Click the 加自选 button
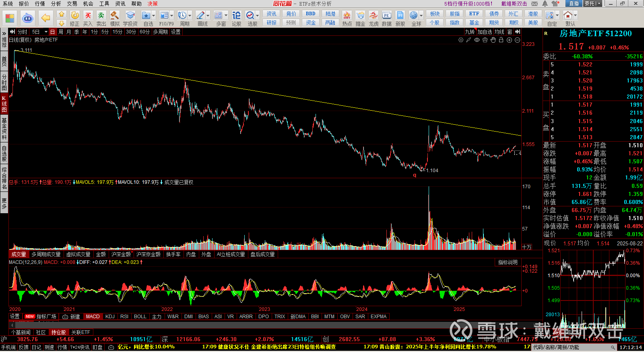The height and width of the screenshot is (352, 644). tap(485, 32)
